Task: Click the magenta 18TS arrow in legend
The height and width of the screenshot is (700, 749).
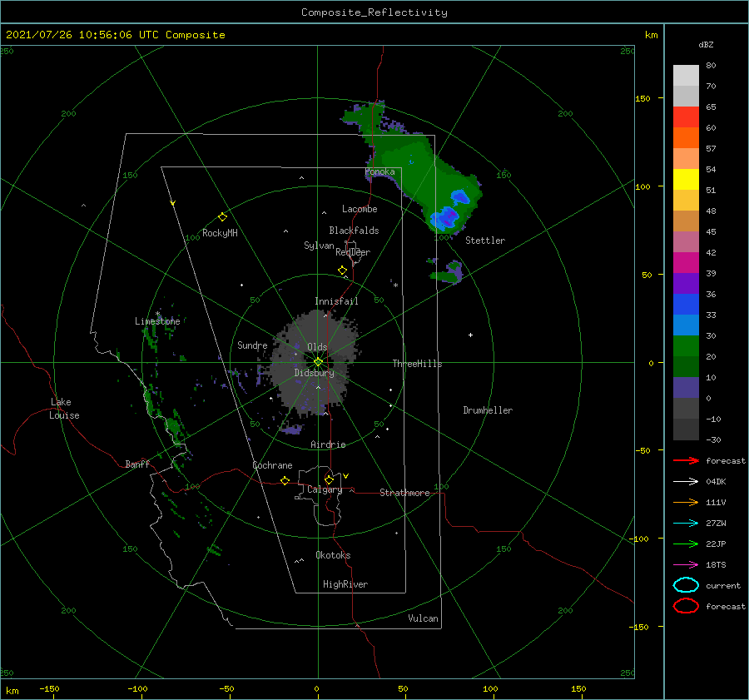Action: (686, 565)
